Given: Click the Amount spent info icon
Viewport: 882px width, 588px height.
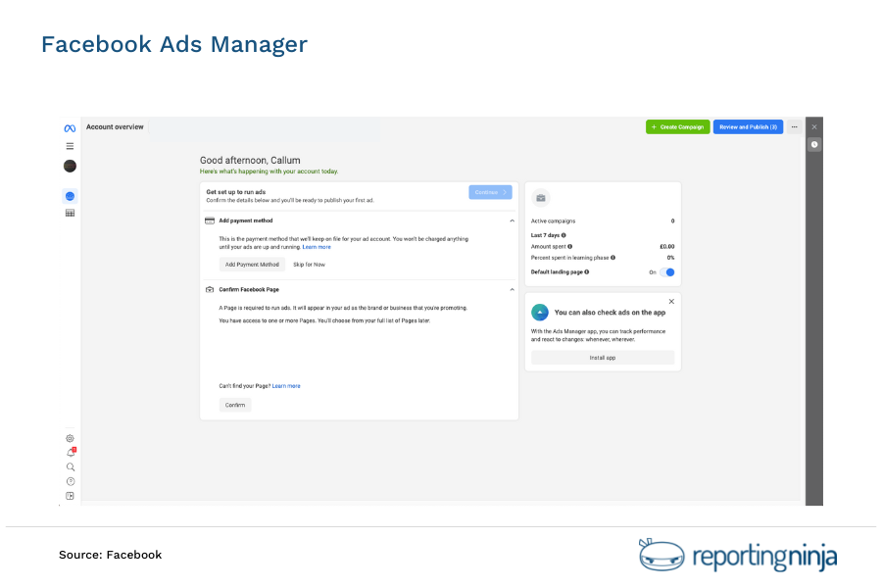Looking at the screenshot, I should point(570,247).
